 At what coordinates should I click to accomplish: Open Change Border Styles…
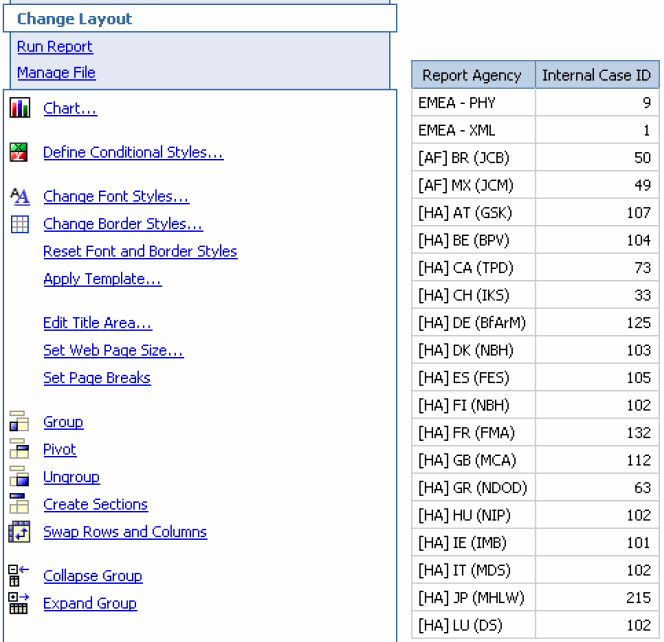[123, 224]
